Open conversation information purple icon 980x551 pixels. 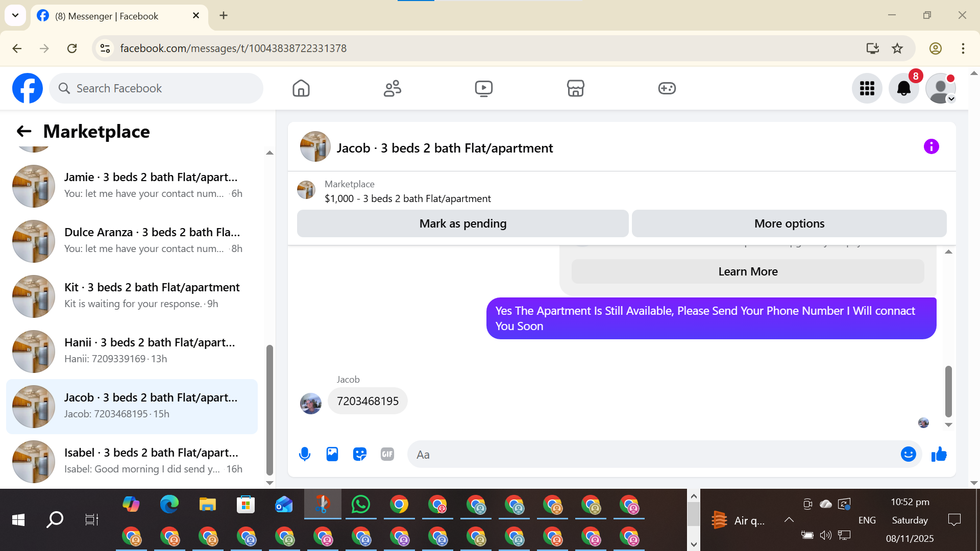(931, 147)
